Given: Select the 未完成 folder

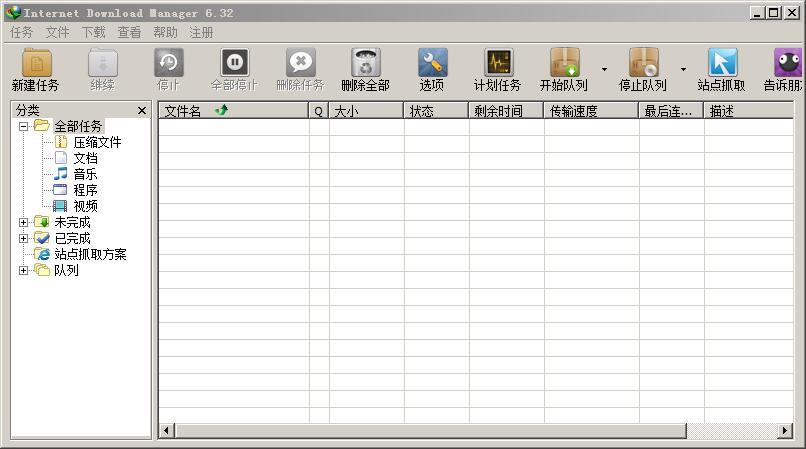Looking at the screenshot, I should (x=72, y=222).
